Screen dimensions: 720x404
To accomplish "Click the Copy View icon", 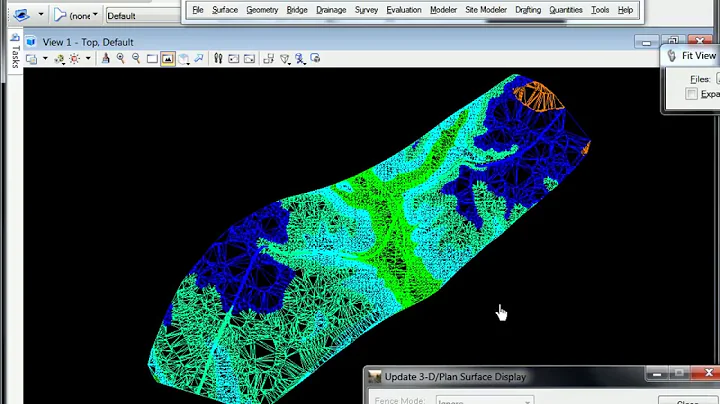I will 269,59.
